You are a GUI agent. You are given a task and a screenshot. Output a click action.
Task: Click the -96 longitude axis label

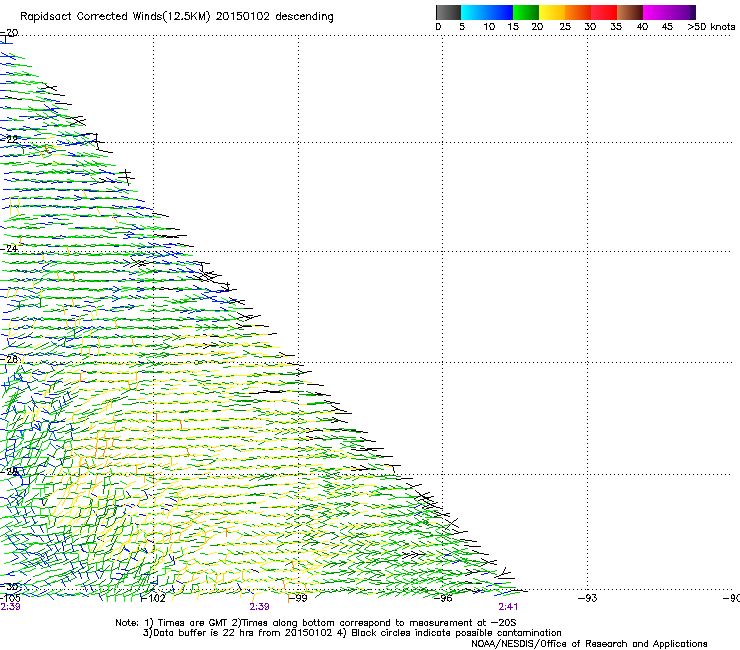click(443, 599)
